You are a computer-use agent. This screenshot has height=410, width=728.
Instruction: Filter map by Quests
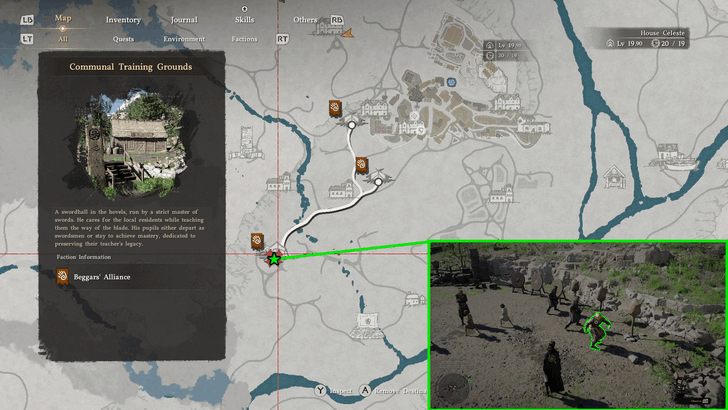(123, 39)
